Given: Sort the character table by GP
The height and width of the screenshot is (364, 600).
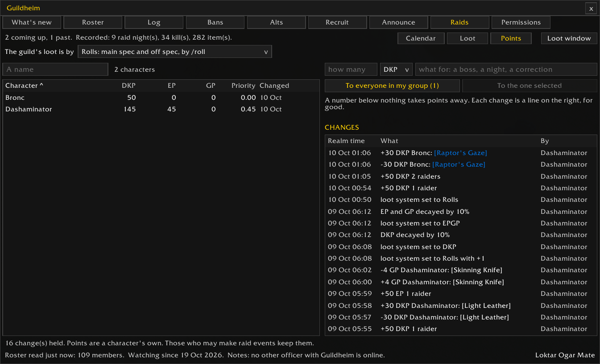Looking at the screenshot, I should [x=211, y=86].
